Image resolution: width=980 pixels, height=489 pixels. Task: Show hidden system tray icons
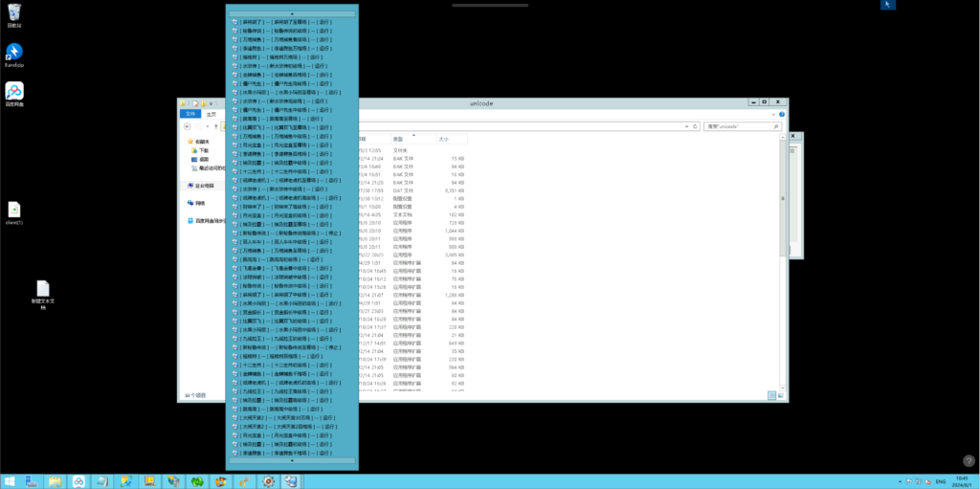click(x=898, y=481)
